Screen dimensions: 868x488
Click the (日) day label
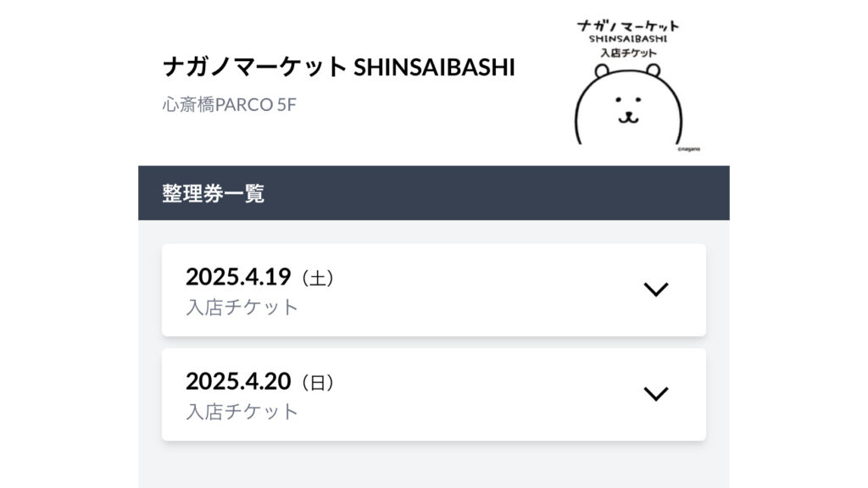click(318, 382)
